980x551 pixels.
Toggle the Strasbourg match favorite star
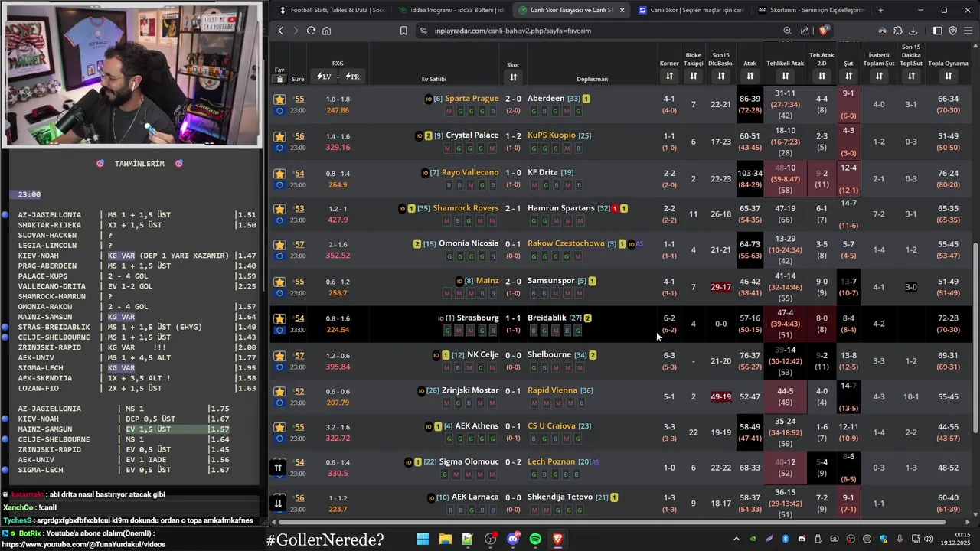coord(279,318)
